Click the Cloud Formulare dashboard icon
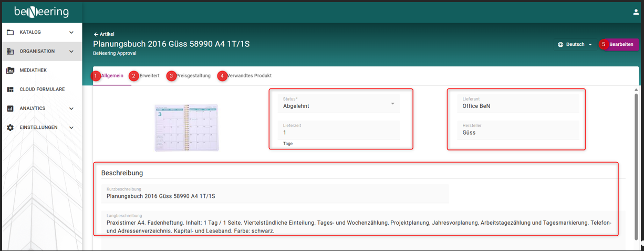This screenshot has width=644, height=251. coord(10,89)
